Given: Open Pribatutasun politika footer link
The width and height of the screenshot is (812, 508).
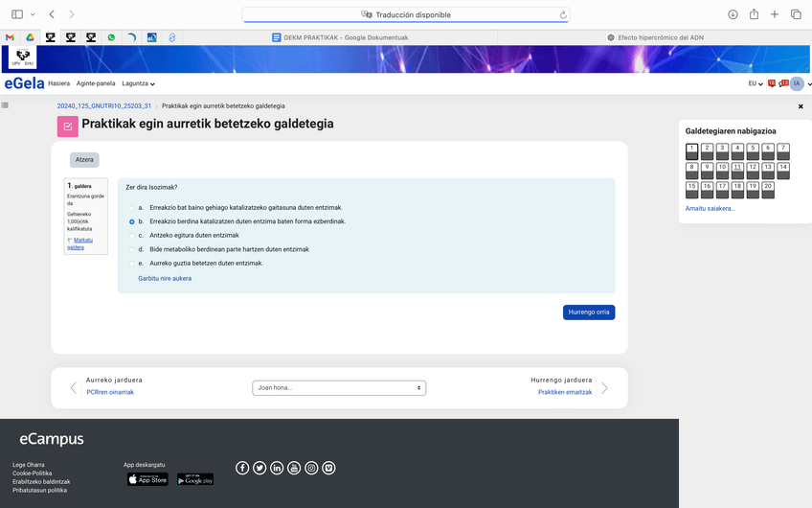Looking at the screenshot, I should pyautogui.click(x=40, y=491).
